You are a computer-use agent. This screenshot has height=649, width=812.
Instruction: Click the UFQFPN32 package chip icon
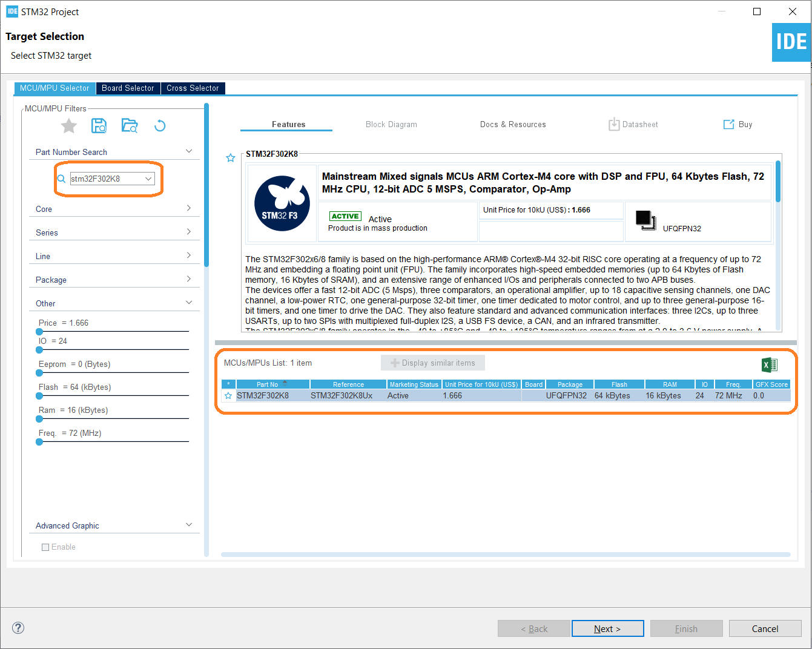[645, 220]
